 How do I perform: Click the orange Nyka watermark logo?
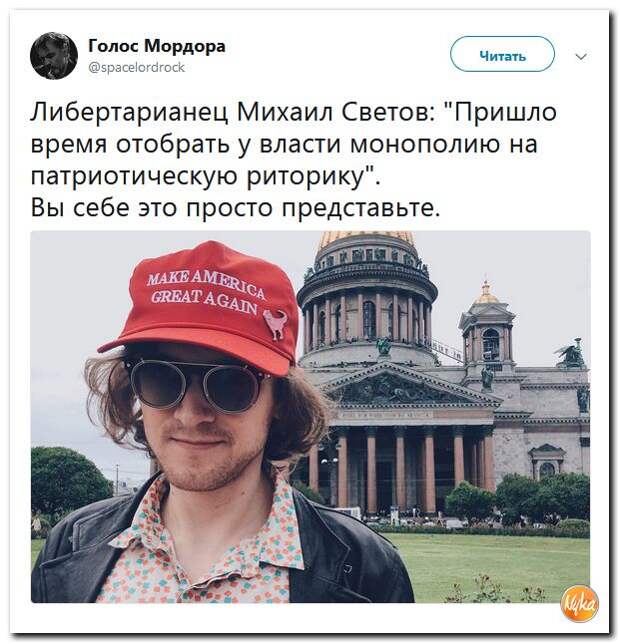pos(580,603)
